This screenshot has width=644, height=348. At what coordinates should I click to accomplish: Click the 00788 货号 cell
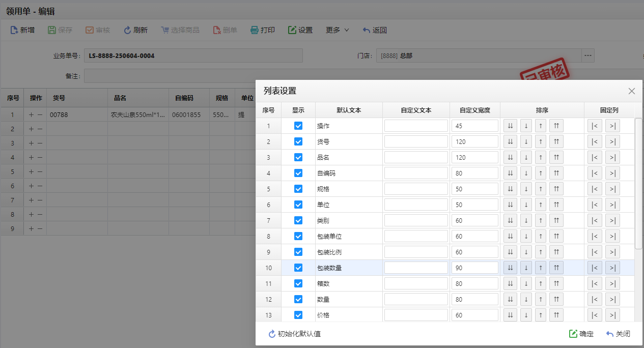click(x=77, y=115)
